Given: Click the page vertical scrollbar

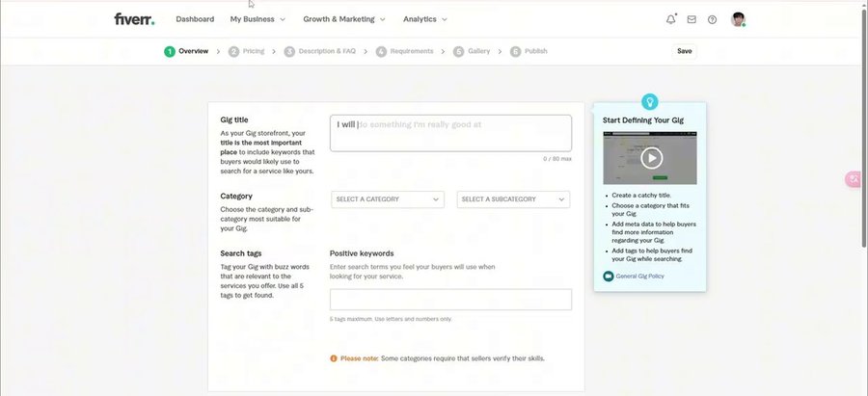Looking at the screenshot, I should coord(864,127).
